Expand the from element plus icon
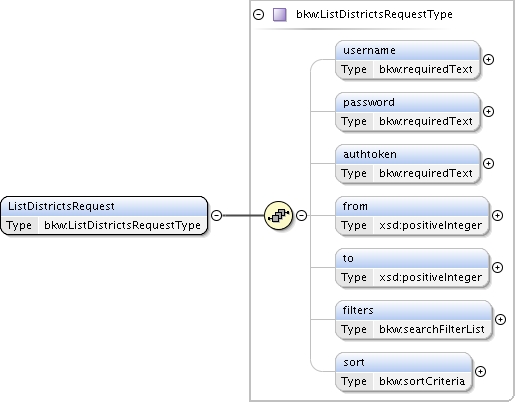The image size is (516, 403). click(497, 215)
